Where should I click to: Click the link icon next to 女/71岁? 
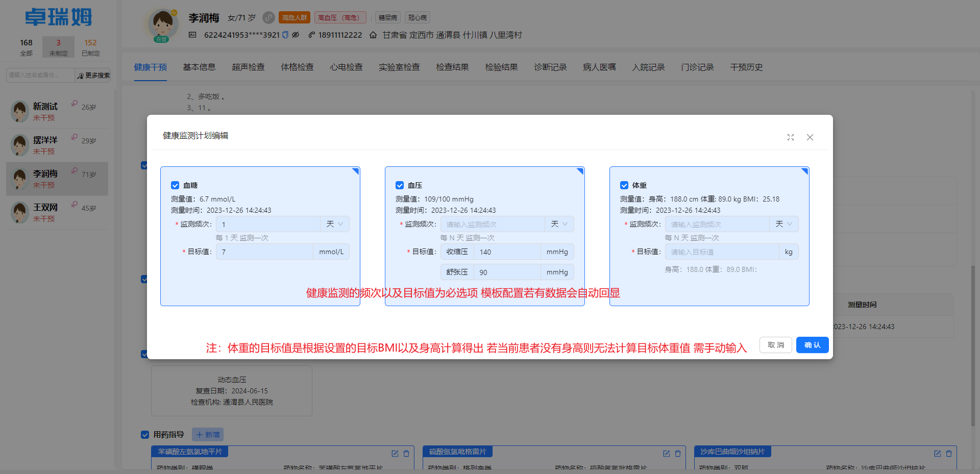tap(268, 18)
